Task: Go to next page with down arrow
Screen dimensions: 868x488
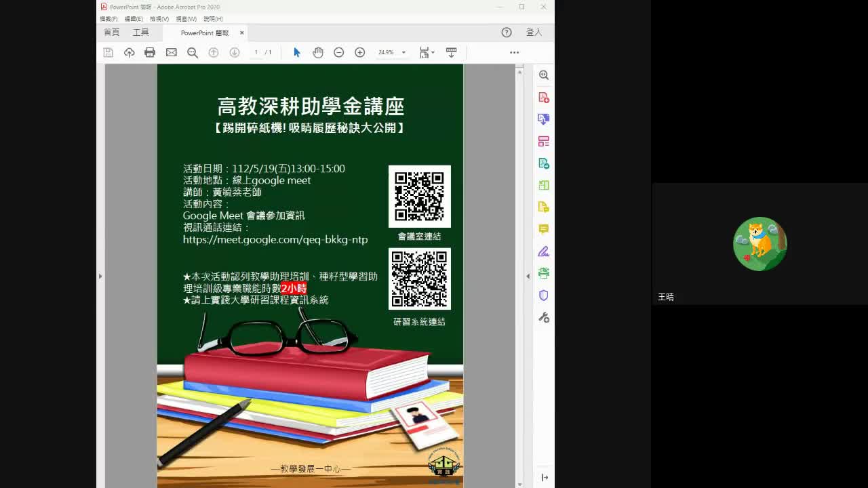Action: pyautogui.click(x=235, y=52)
